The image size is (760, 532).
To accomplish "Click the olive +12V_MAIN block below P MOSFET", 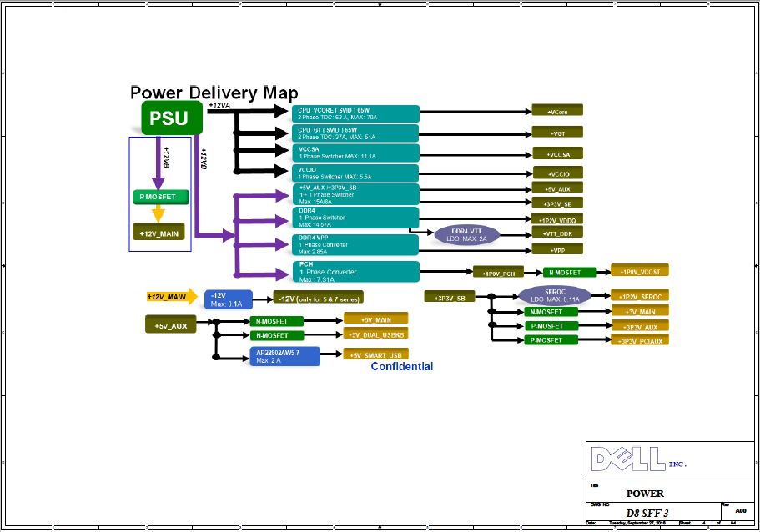I will click(159, 233).
